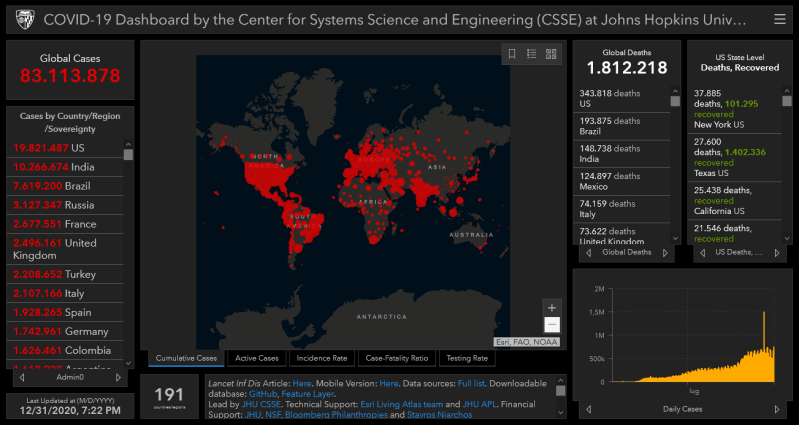Zoom out on the map with minus button

[552, 325]
